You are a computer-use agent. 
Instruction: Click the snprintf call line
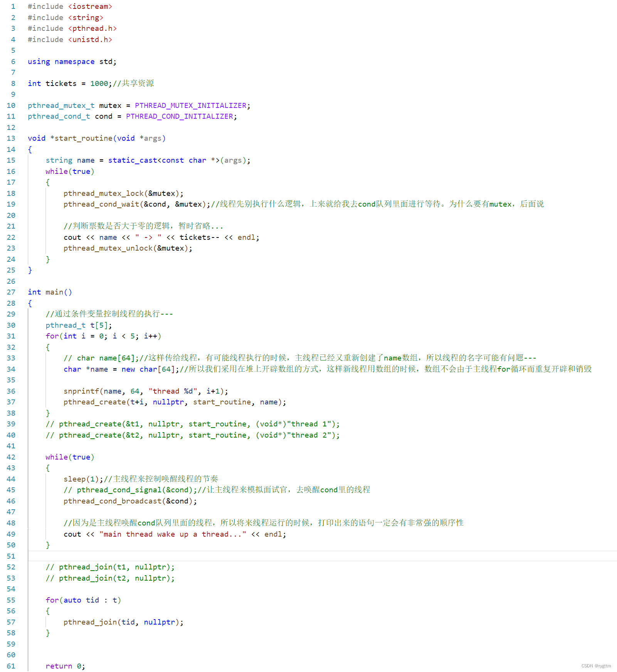[146, 391]
